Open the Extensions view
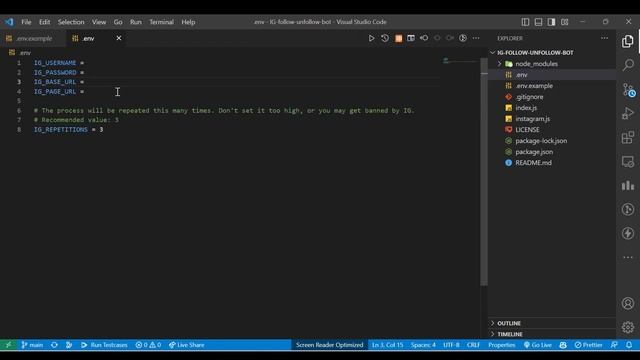 [x=628, y=138]
